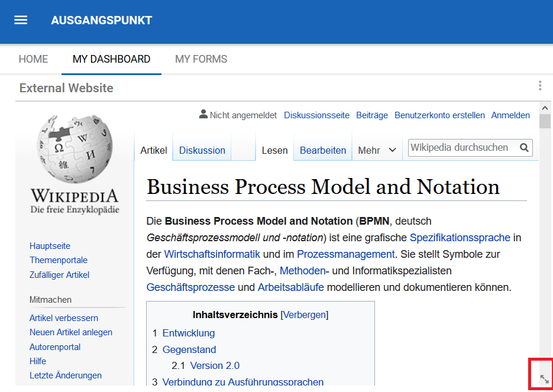The width and height of the screenshot is (553, 392).
Task: Click the Nicht angemeldet user text
Action: click(x=243, y=115)
